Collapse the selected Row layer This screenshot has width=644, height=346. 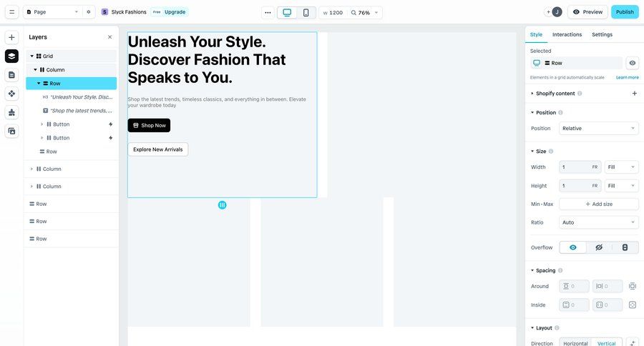pyautogui.click(x=39, y=84)
